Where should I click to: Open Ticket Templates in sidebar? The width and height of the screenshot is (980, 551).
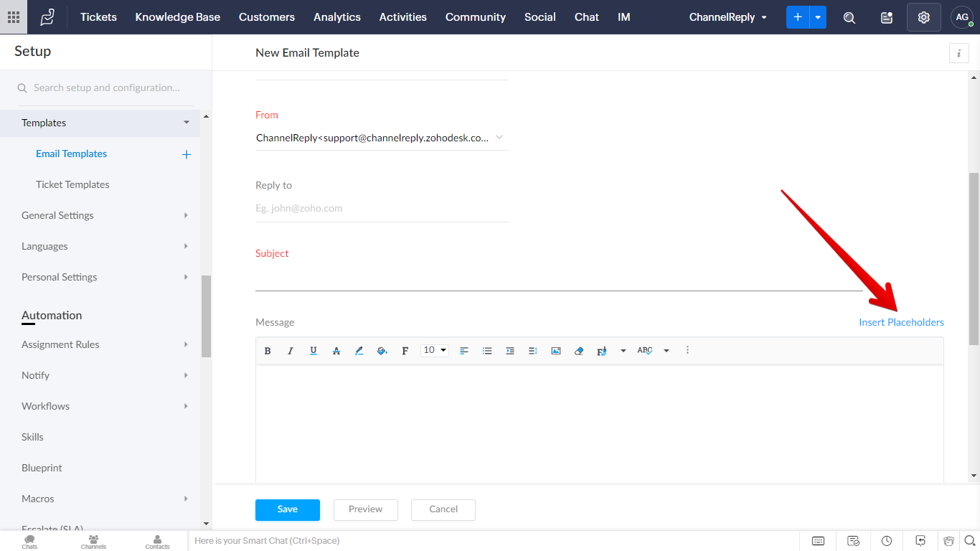(72, 184)
